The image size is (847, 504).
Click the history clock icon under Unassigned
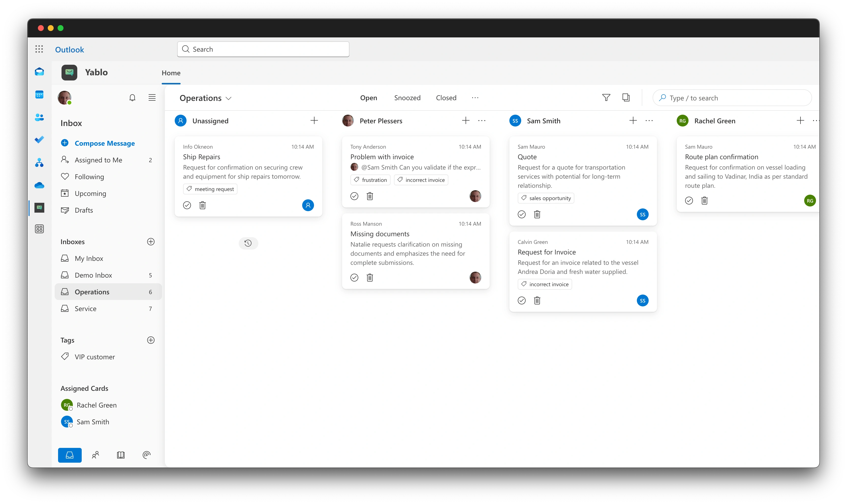click(248, 243)
